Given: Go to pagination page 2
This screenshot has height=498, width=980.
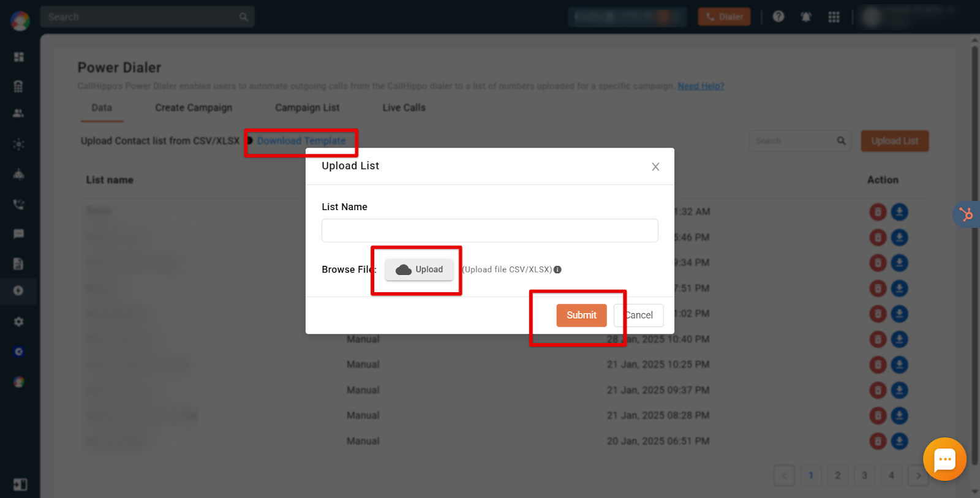Looking at the screenshot, I should (x=838, y=475).
